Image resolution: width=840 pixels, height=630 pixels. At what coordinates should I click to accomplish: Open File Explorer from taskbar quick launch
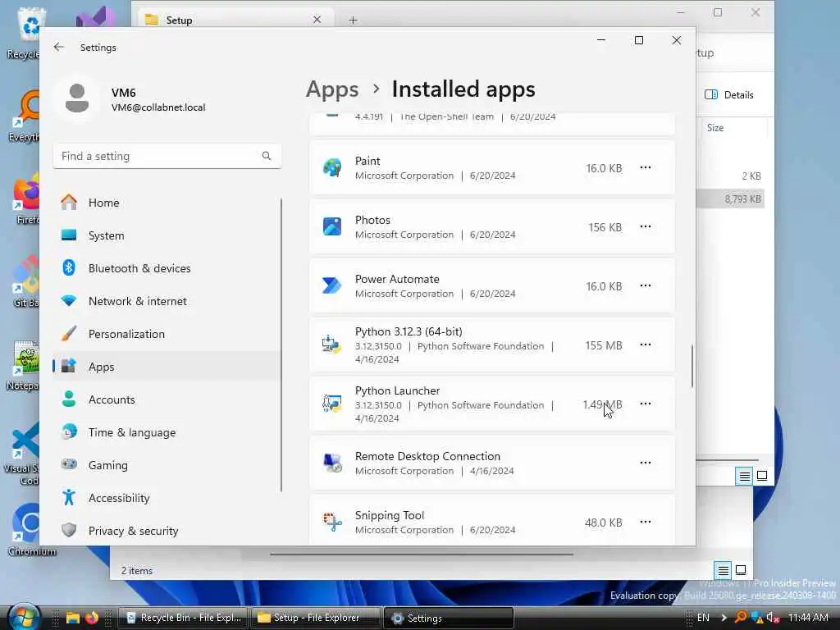[x=73, y=618]
